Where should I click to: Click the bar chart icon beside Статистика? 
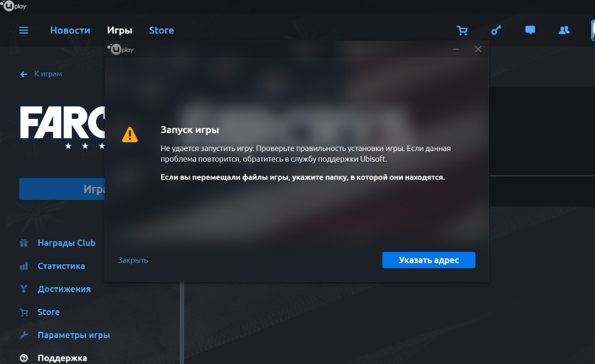(x=24, y=266)
